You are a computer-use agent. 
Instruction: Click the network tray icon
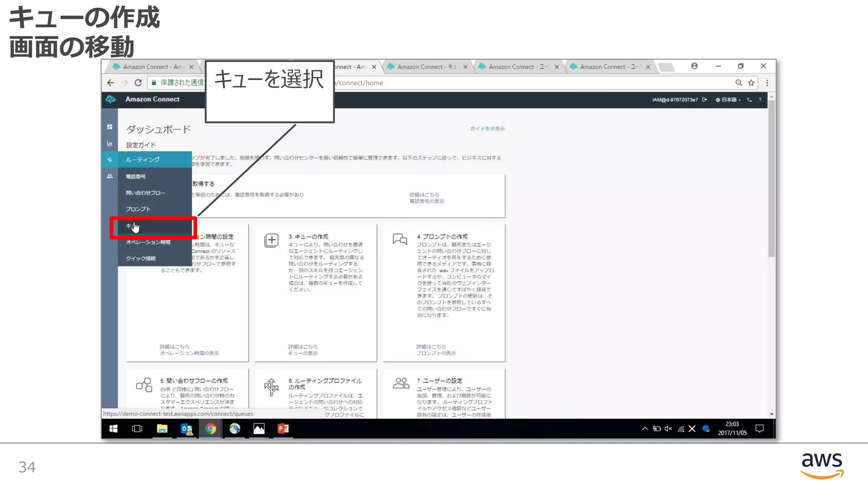pyautogui.click(x=681, y=429)
